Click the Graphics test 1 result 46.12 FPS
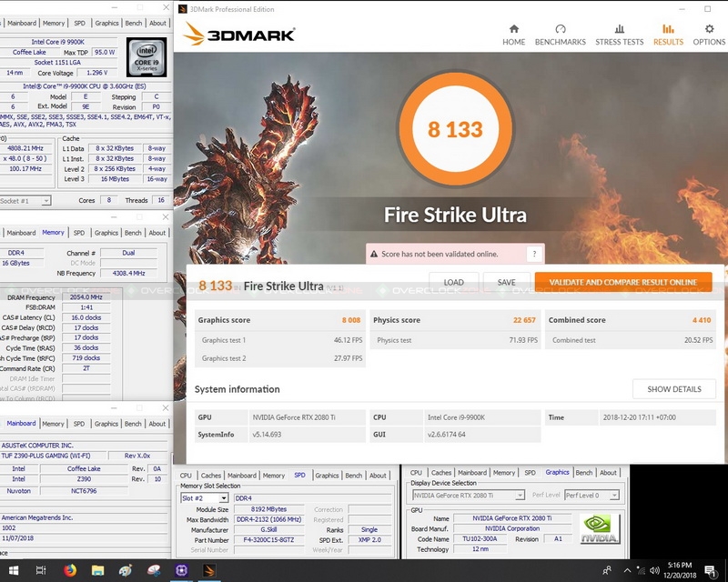This screenshot has width=728, height=582. coord(349,340)
